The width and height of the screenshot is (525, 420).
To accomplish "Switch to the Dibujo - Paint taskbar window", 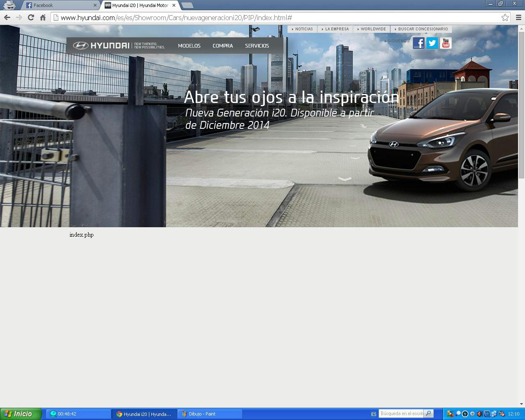I will 210,414.
